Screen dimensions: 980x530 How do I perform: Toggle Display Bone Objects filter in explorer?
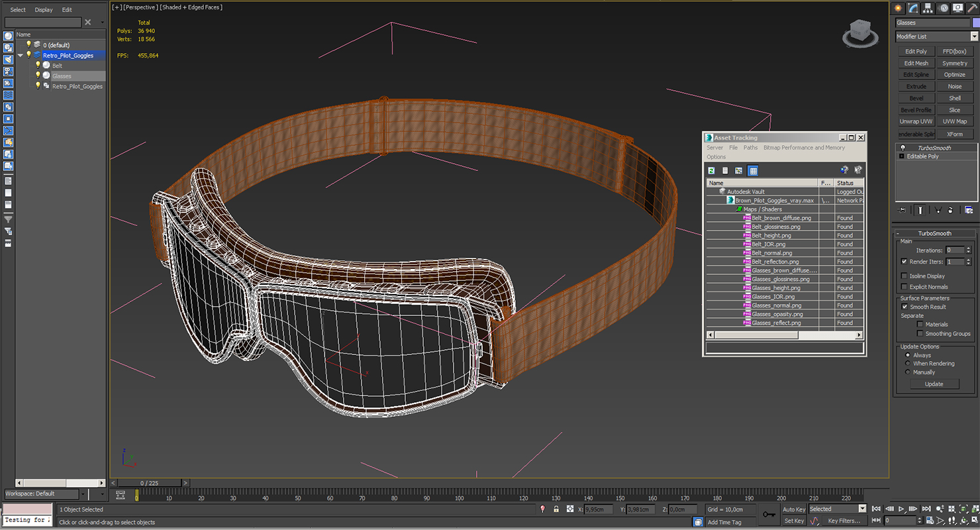point(9,131)
